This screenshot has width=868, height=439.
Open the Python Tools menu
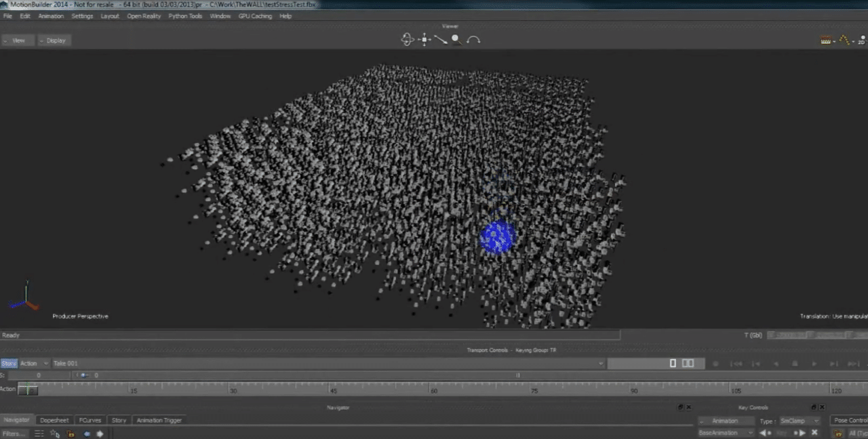point(185,16)
